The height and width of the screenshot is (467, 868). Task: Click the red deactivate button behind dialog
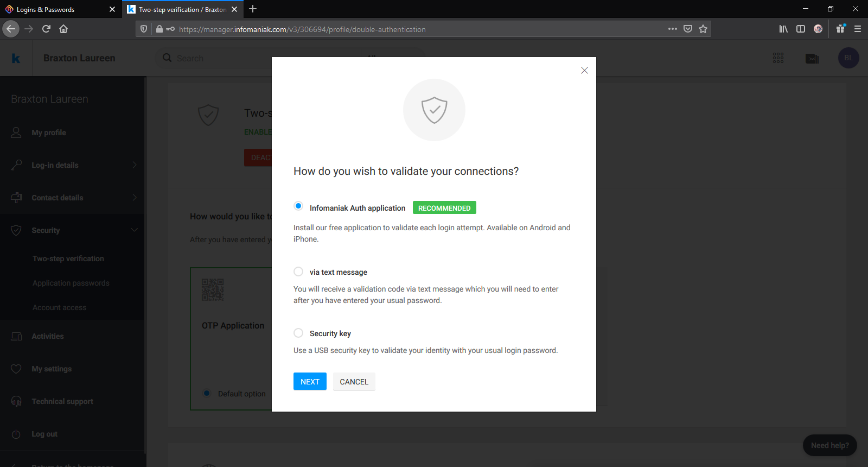(x=258, y=157)
